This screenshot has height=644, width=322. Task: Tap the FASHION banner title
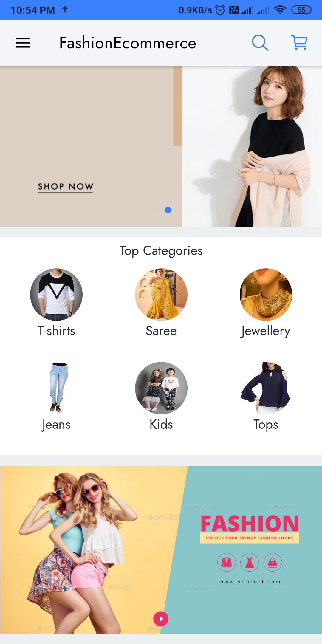[250, 524]
